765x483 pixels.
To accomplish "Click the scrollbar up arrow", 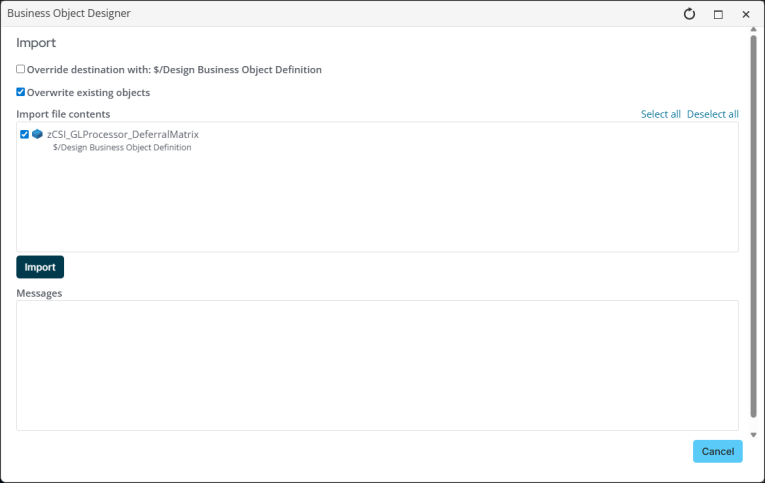I will (754, 33).
